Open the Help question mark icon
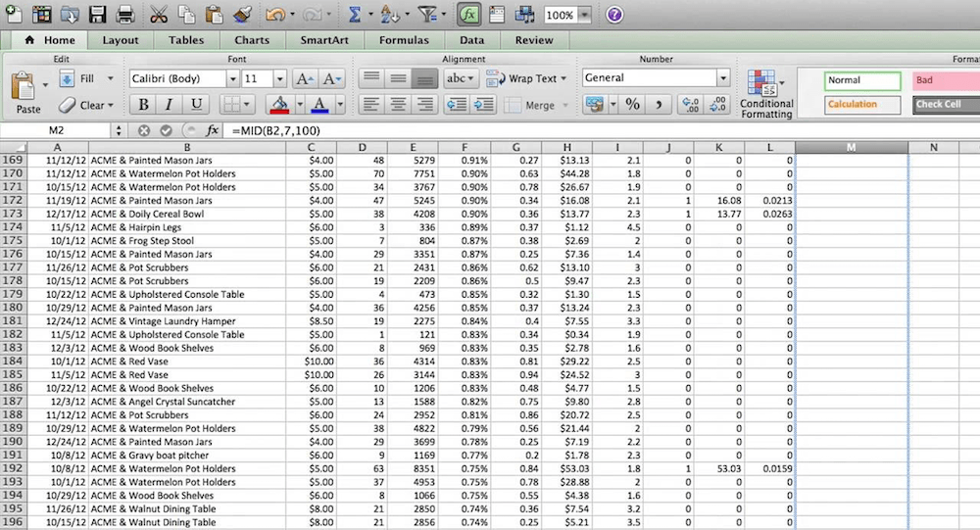The image size is (980, 530). [x=614, y=15]
